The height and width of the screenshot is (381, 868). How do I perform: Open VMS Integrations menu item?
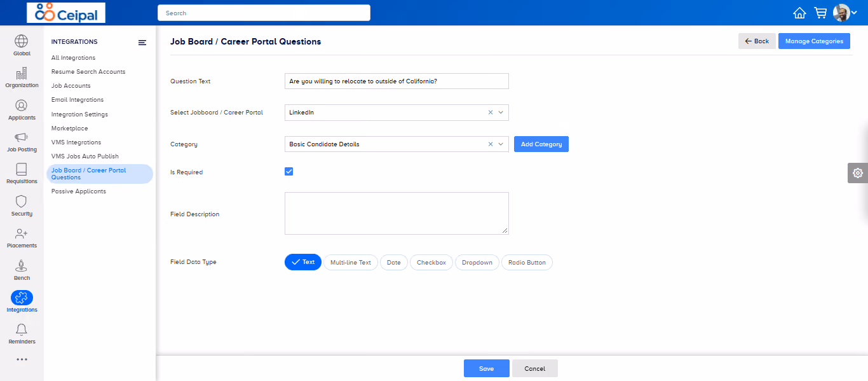(x=76, y=142)
